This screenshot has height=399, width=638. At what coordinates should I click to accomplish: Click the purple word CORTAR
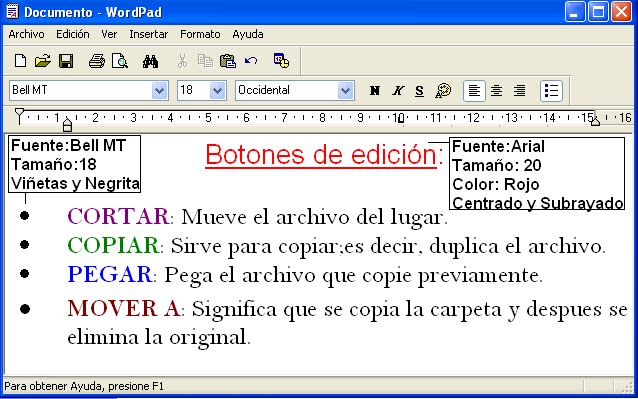pos(118,216)
